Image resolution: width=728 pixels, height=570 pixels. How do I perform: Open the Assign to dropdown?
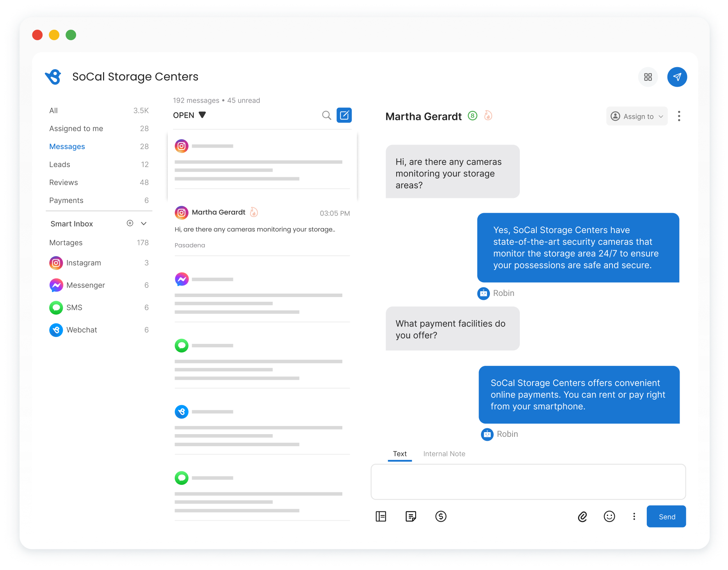coord(637,116)
